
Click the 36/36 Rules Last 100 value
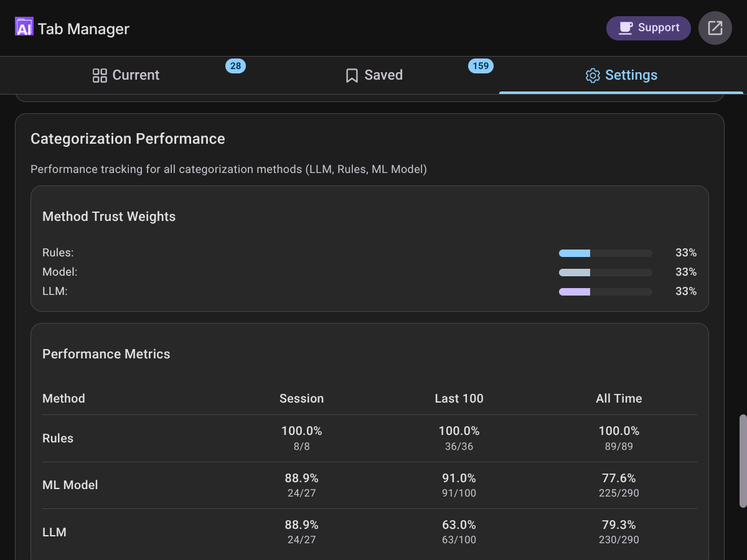459,446
